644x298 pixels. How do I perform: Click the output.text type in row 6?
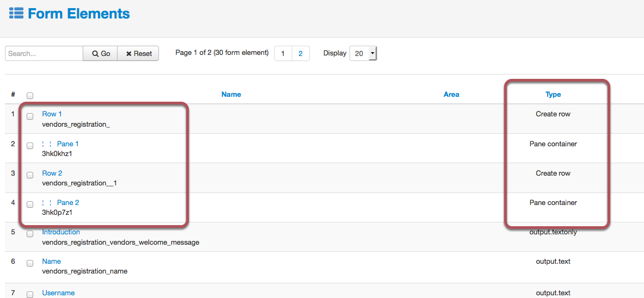[553, 262]
